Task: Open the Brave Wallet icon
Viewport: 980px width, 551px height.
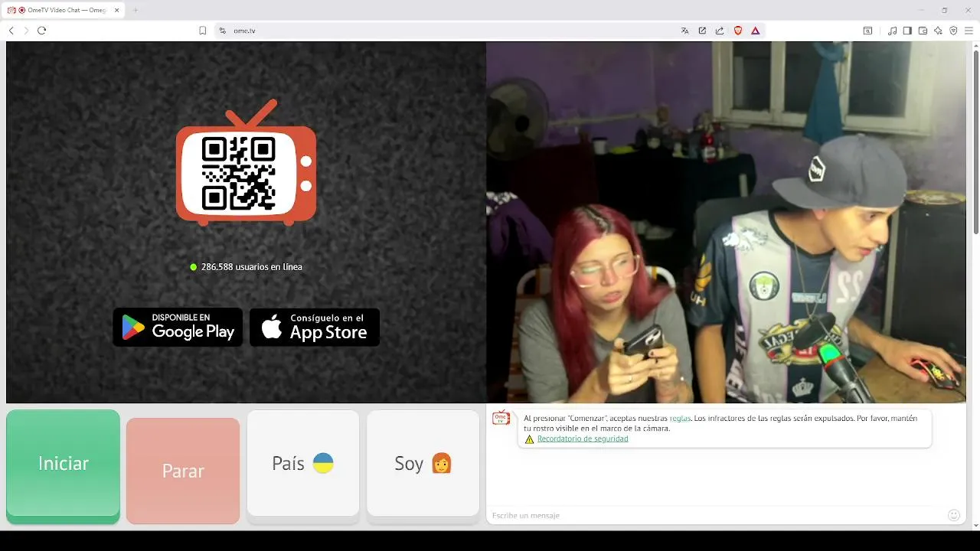Action: click(923, 31)
